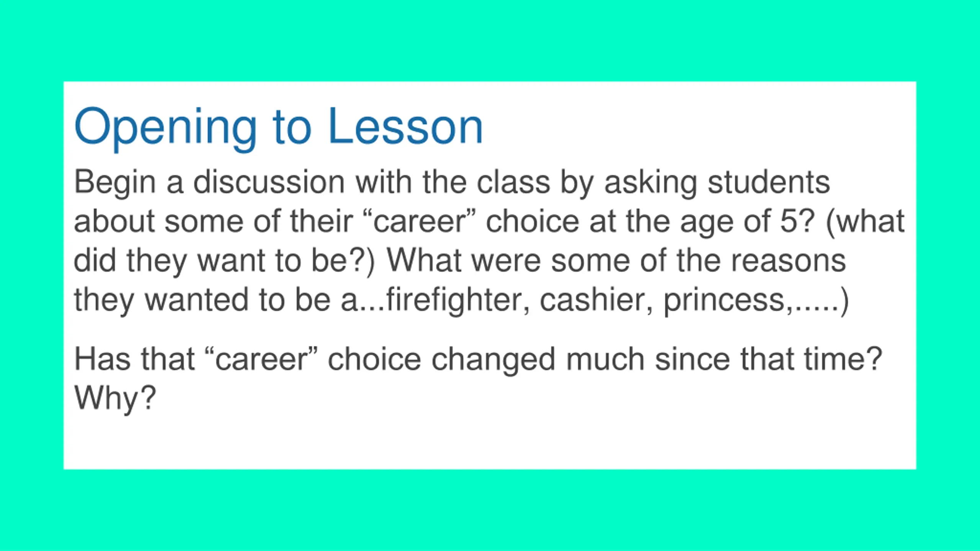980x551 pixels.
Task: Click the quoted word 'career' in the second line
Action: pos(419,222)
